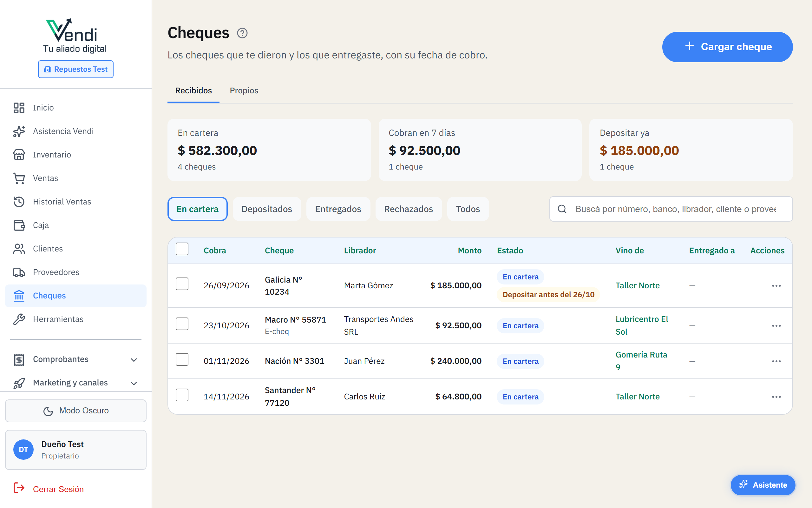Select the Juan Pérez cheque checkbox
The width and height of the screenshot is (812, 508).
coord(182,360)
